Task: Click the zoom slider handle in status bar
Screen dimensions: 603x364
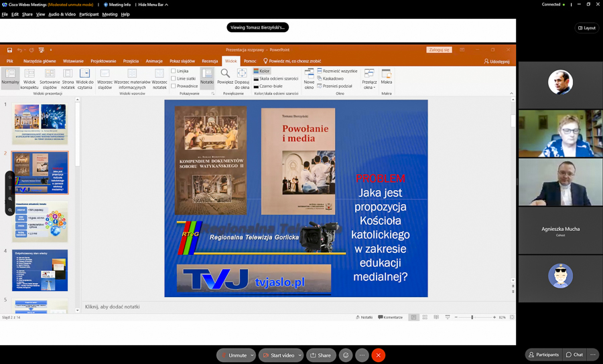Action: (x=472, y=317)
